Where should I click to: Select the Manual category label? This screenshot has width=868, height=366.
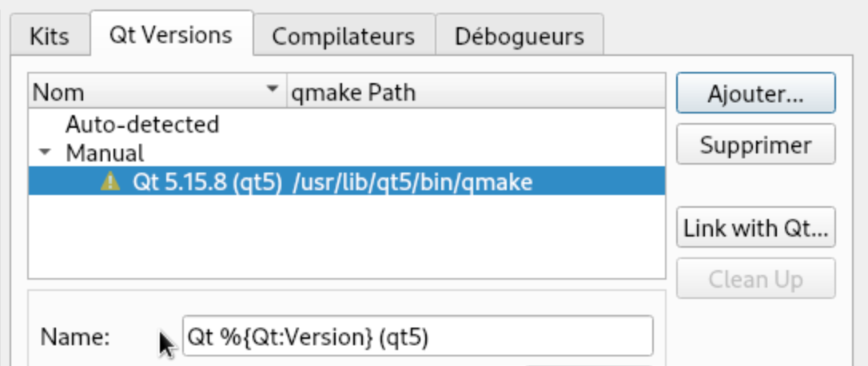(105, 153)
